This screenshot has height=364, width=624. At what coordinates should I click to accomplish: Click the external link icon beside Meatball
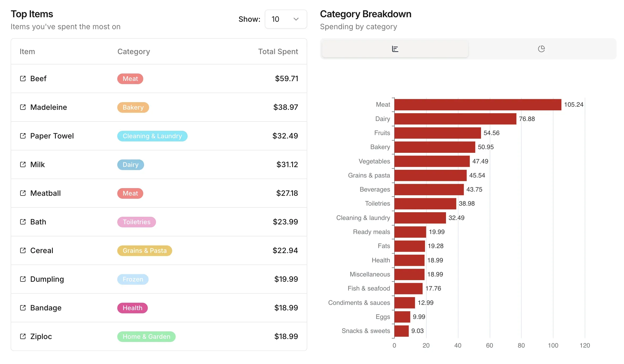pos(23,193)
